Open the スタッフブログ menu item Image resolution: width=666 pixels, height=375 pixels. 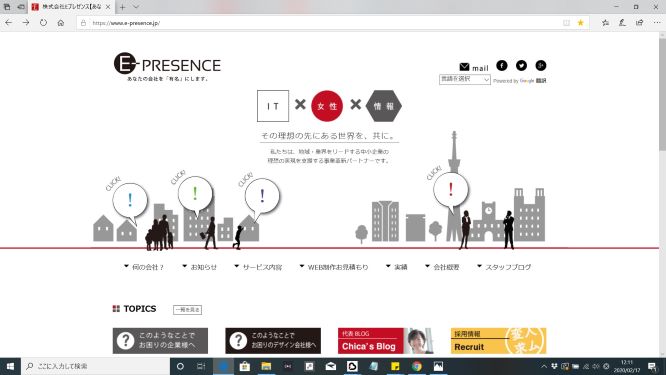504,267
